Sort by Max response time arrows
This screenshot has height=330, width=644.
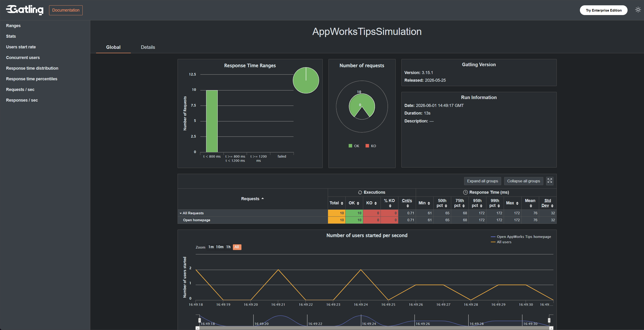[517, 203]
